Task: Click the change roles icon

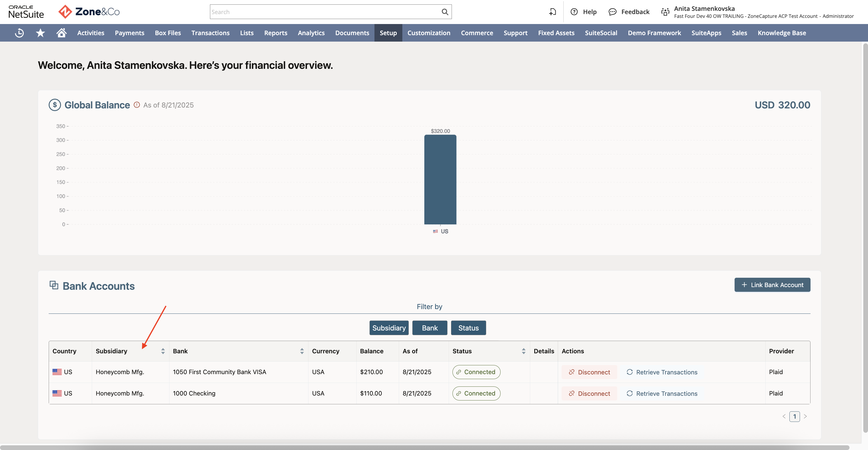Action: click(x=665, y=12)
